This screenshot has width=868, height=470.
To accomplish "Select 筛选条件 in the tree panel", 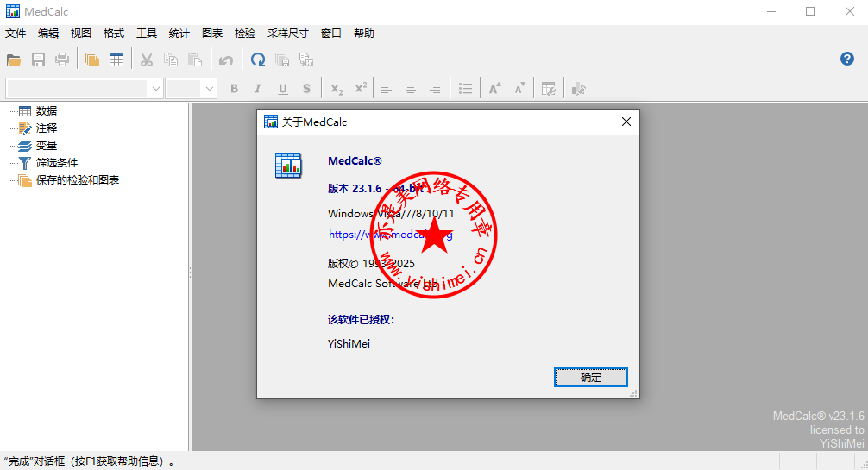I will point(57,162).
